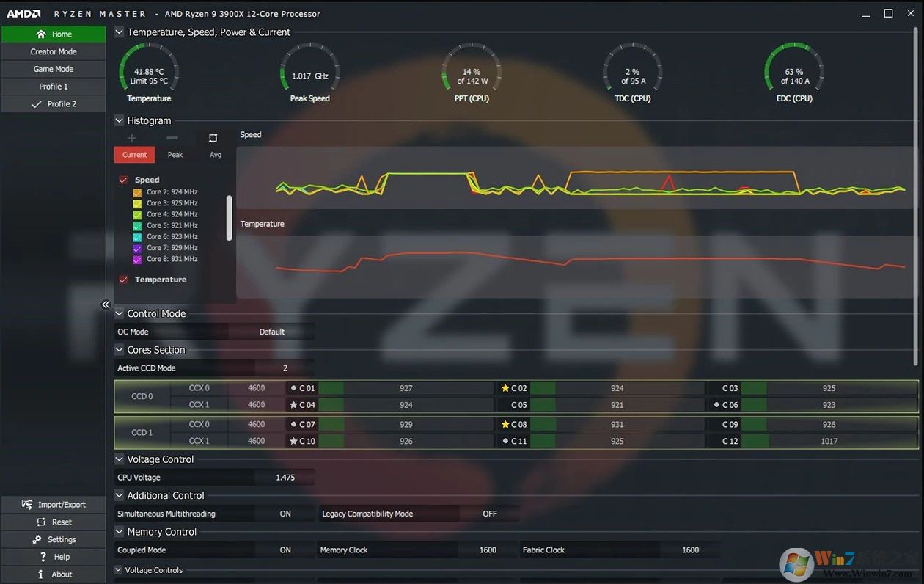Collapse the Voltage Control section
Screen dimensions: 924x584
[118, 459]
